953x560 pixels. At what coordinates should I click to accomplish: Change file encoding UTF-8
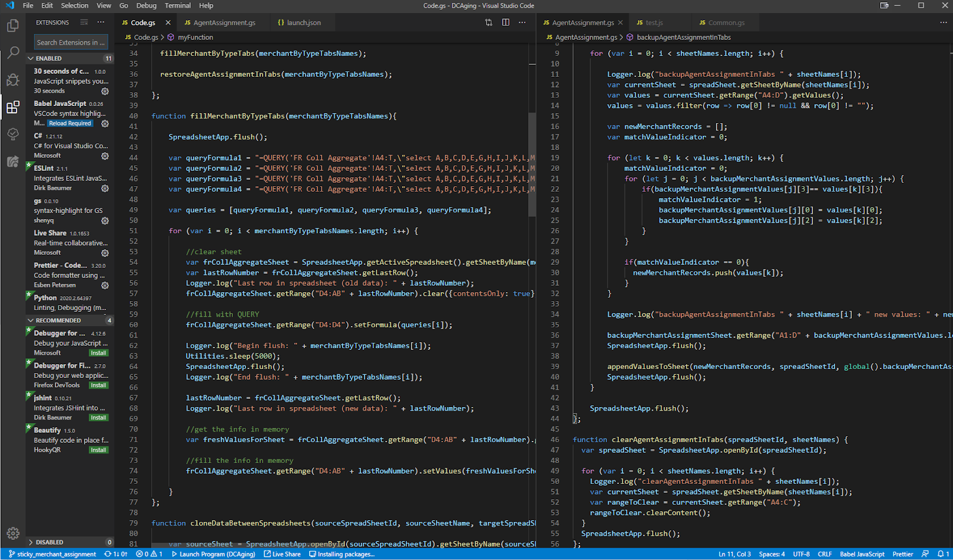[x=801, y=554]
